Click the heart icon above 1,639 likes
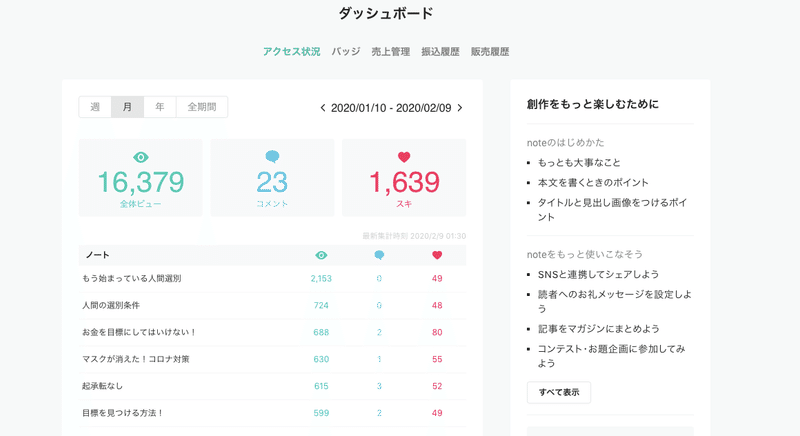Image resolution: width=800 pixels, height=436 pixels. pyautogui.click(x=404, y=157)
